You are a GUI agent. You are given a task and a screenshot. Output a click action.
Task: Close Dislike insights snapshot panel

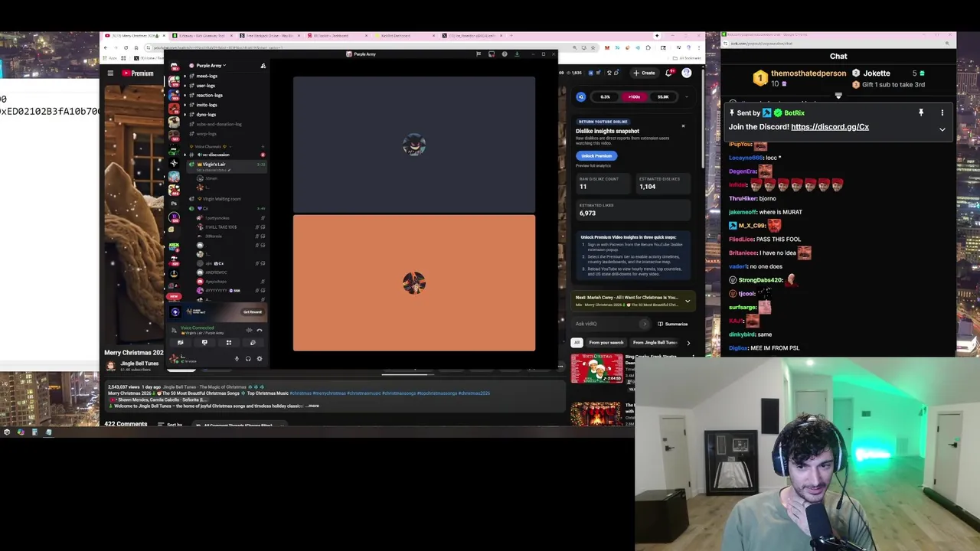(x=683, y=126)
